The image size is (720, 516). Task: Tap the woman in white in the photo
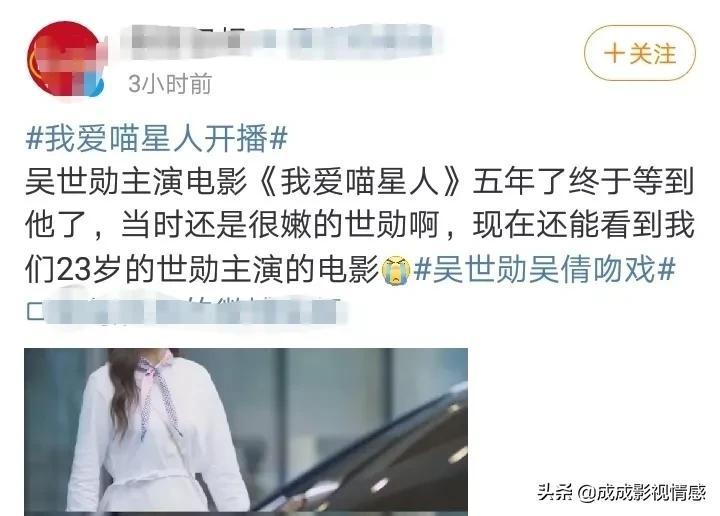click(154, 432)
